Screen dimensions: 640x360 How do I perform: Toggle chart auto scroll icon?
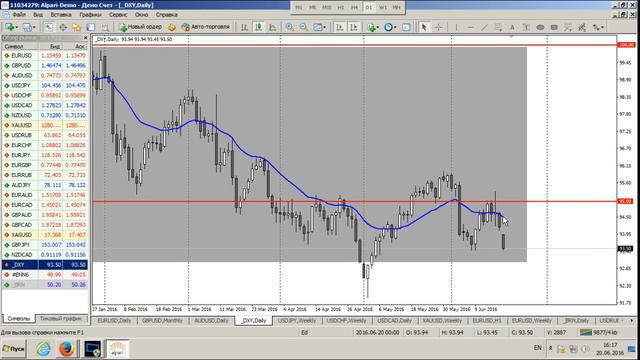click(x=339, y=27)
